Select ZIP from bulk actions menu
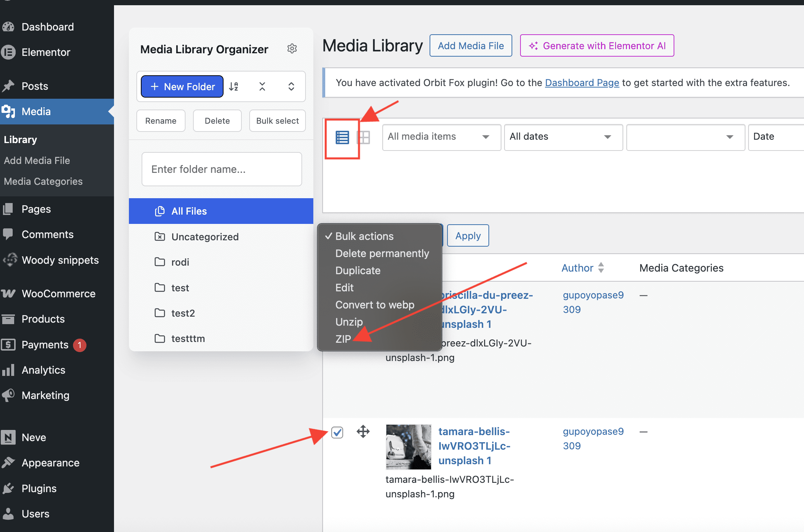Screen dimensions: 804x532 pyautogui.click(x=343, y=339)
